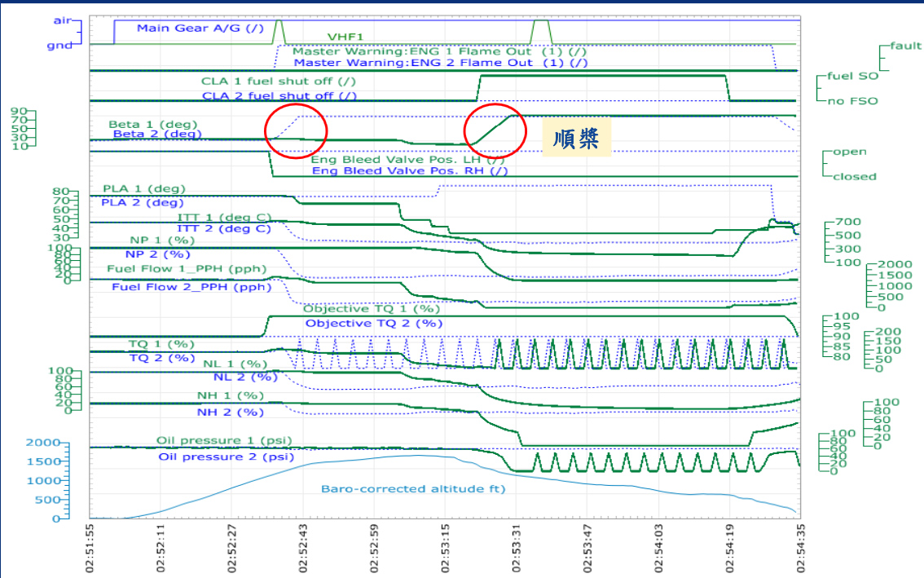Image resolution: width=924 pixels, height=578 pixels.
Task: Click the CLA 2 fuel shut off label
Action: tap(279, 95)
